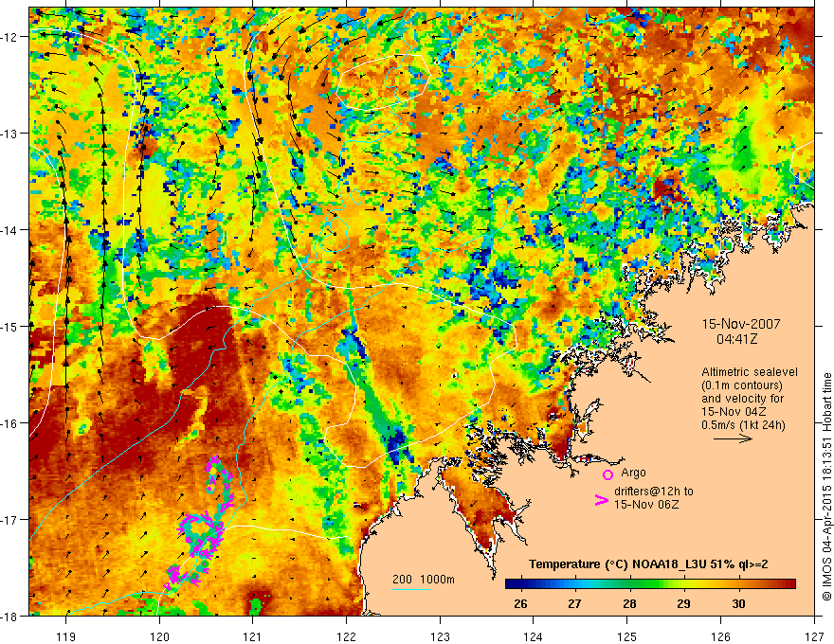This screenshot has height=644, width=834.
Task: Click latitude axis label -18
Action: [x=10, y=616]
